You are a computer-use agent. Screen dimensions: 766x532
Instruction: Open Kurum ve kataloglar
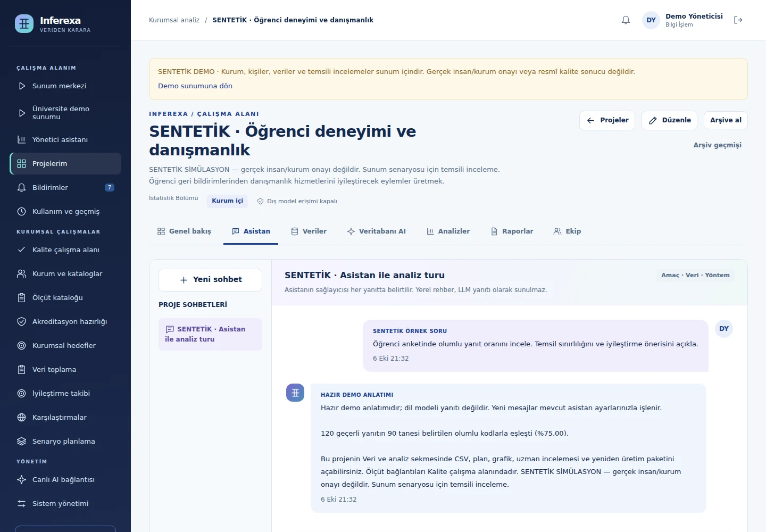click(x=65, y=274)
